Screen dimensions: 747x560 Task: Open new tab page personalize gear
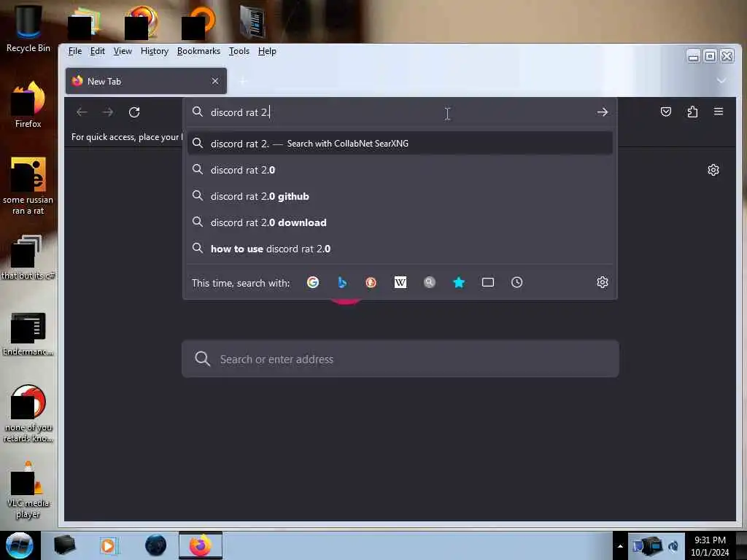tap(713, 170)
